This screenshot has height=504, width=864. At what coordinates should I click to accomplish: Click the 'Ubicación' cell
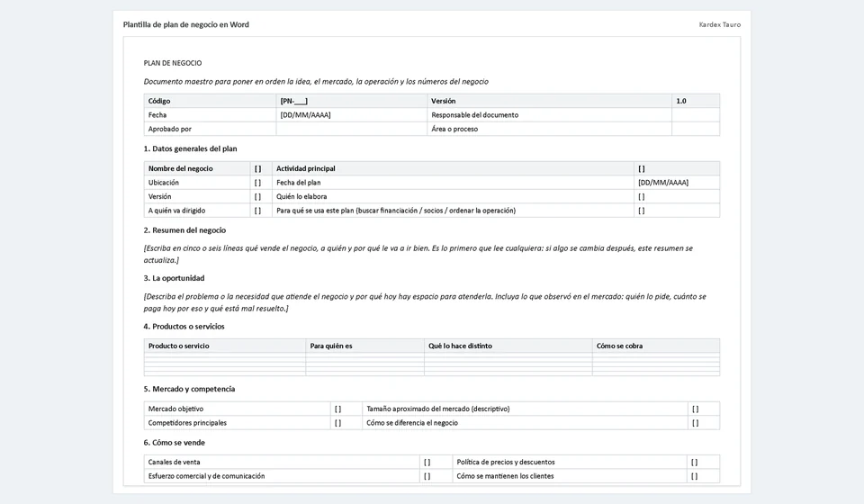pyautogui.click(x=197, y=183)
